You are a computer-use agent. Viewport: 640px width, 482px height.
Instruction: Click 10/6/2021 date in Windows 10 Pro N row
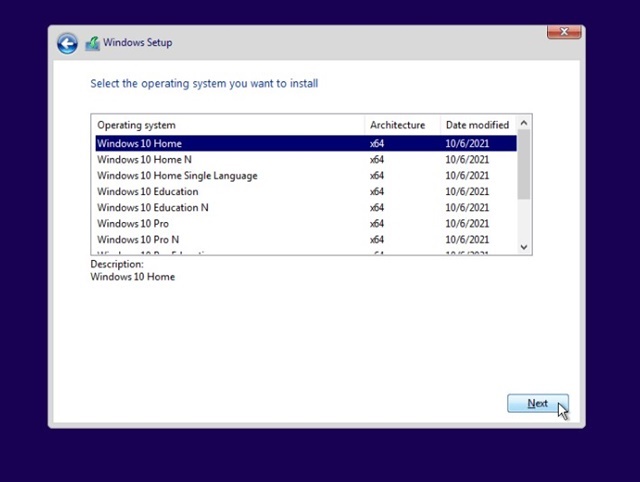tap(467, 240)
